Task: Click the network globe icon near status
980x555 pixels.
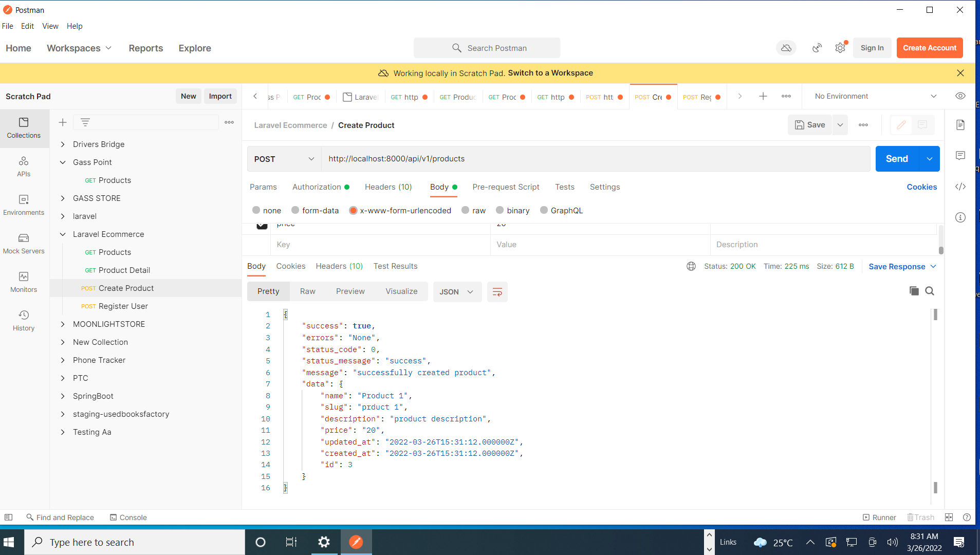Action: click(691, 266)
